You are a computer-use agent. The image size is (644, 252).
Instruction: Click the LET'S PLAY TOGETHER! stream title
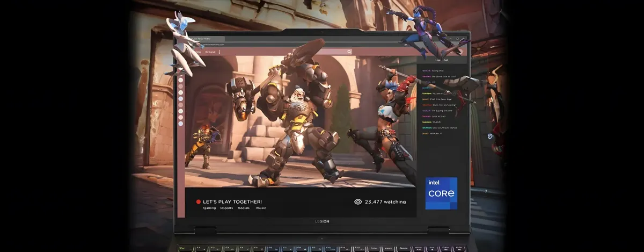point(232,202)
